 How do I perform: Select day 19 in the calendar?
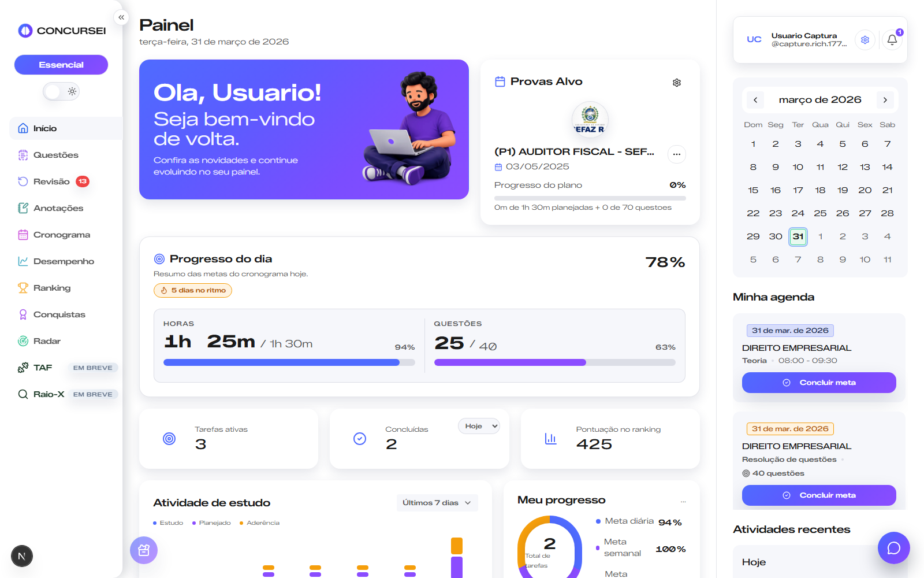tap(842, 190)
